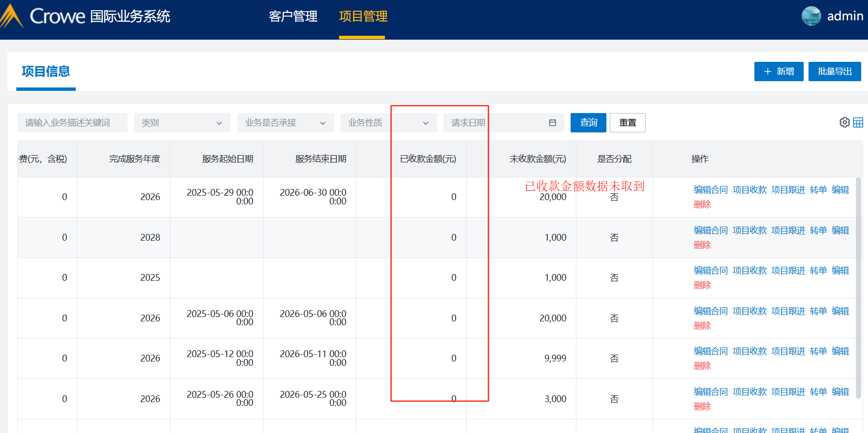
Task: Switch to the 客户管理 menu
Action: (x=293, y=16)
